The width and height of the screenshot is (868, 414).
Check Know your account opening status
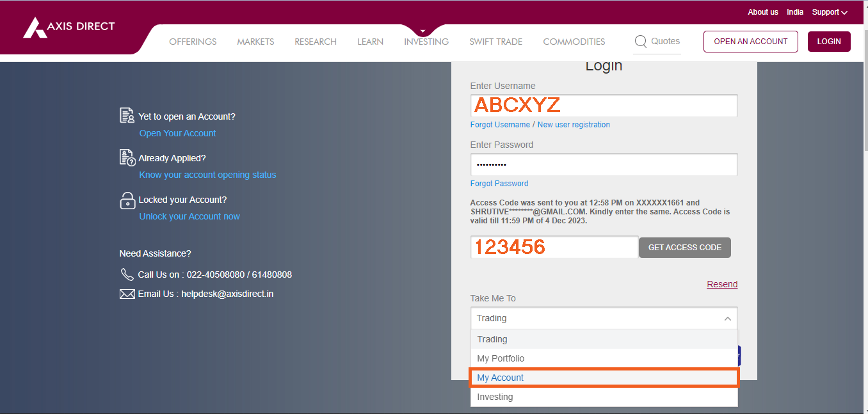click(207, 175)
